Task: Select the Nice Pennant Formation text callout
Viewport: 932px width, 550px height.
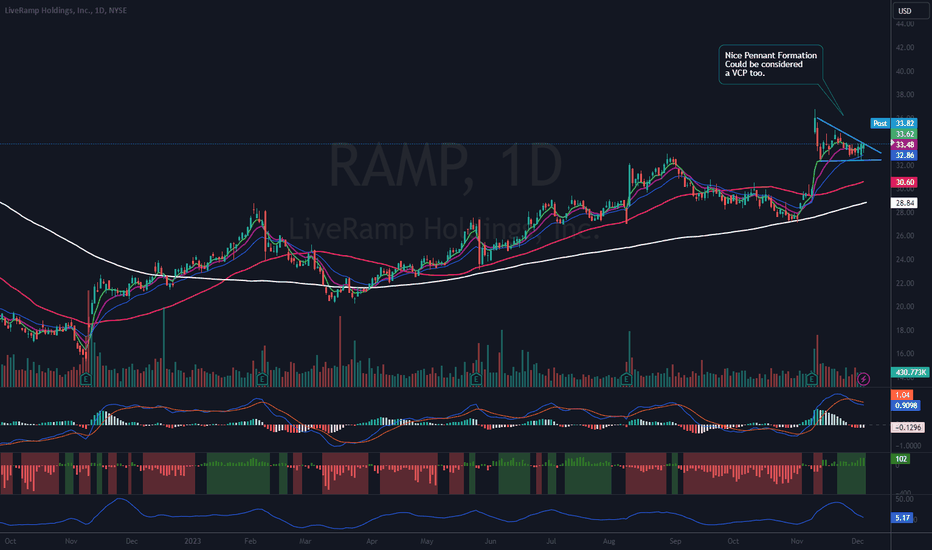Action: [x=770, y=64]
